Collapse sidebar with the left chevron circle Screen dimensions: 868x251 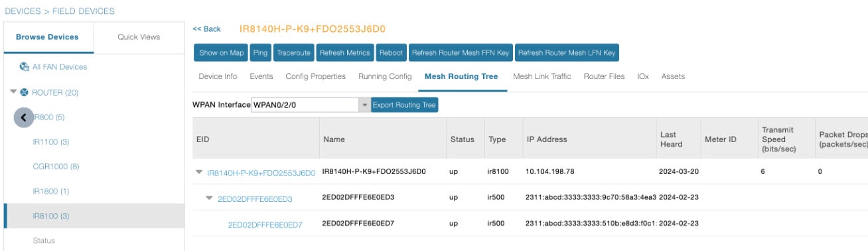[24, 118]
